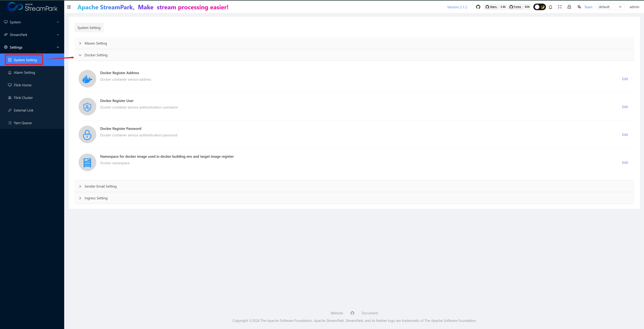Collapse the Docker Setting section
This screenshot has height=329, width=644.
click(96, 55)
